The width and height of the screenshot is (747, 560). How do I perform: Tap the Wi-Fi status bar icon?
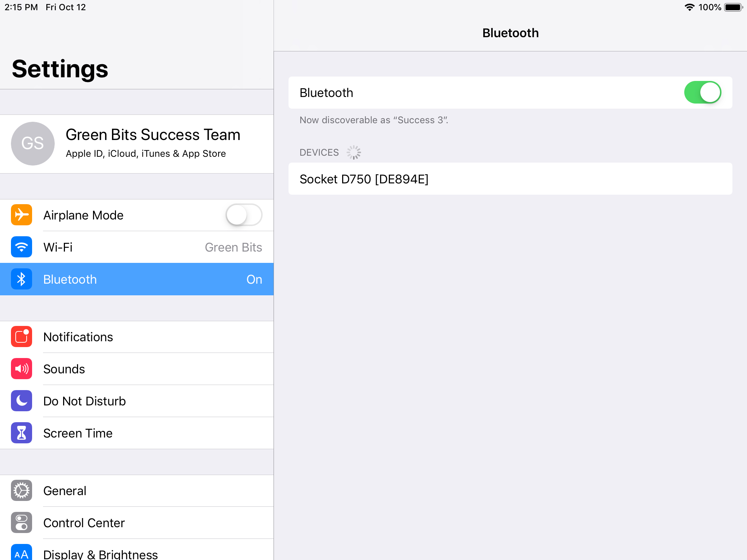(689, 7)
